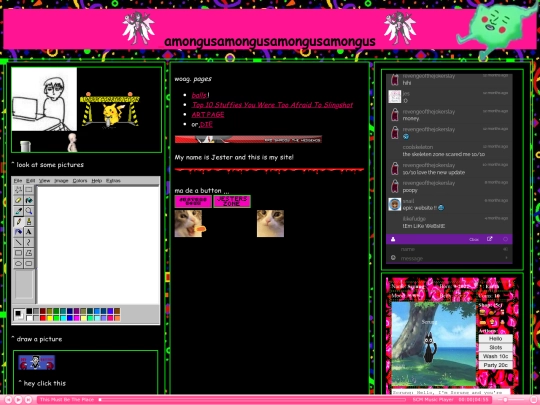Click the pink JESTERS ZONE site button
Image resolution: width=540 pixels, height=405 pixels.
click(x=232, y=201)
